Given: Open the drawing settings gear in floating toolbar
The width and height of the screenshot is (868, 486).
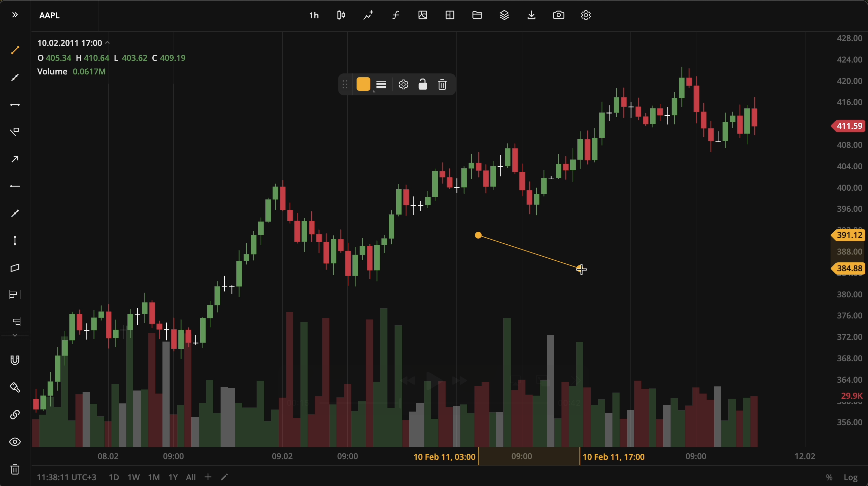Looking at the screenshot, I should click(403, 85).
